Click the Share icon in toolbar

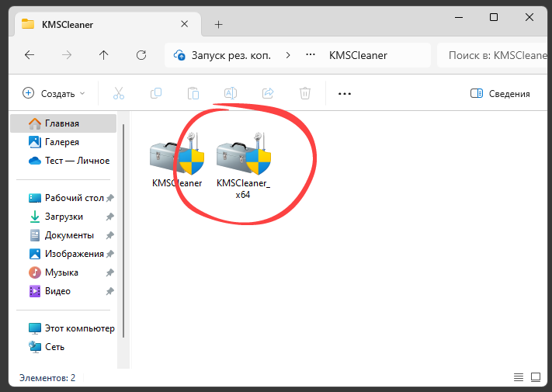tap(268, 93)
